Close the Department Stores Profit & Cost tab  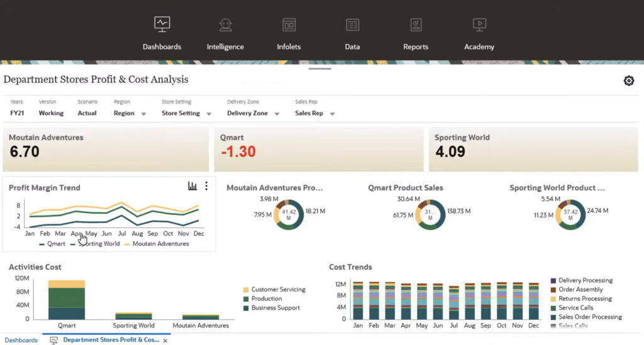(165, 341)
